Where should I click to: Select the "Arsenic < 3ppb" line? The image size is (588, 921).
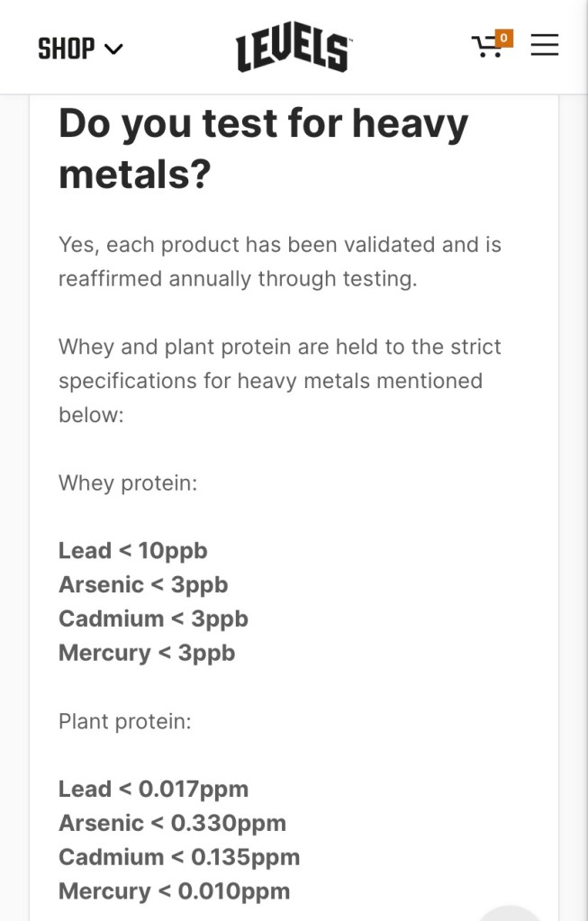click(143, 585)
